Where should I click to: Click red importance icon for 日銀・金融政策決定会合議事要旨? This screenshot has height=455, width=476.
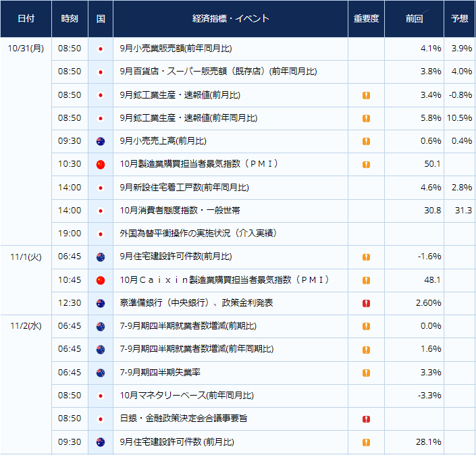click(x=366, y=419)
